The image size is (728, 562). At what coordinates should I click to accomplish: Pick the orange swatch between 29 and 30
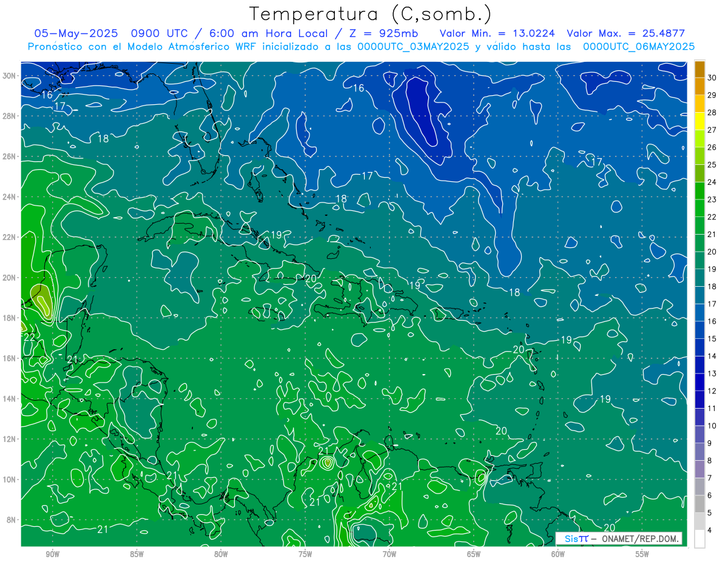[x=699, y=87]
